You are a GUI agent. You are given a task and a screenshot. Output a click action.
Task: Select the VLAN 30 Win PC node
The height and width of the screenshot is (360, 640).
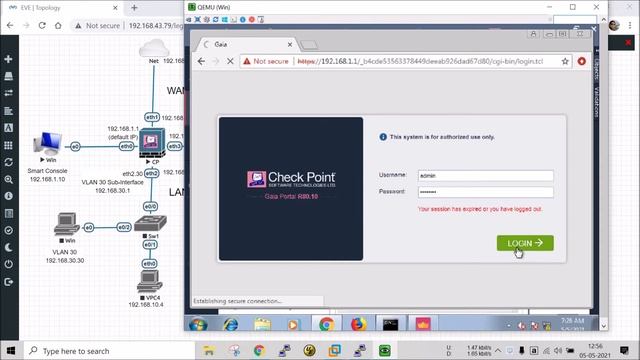pyautogui.click(x=67, y=224)
